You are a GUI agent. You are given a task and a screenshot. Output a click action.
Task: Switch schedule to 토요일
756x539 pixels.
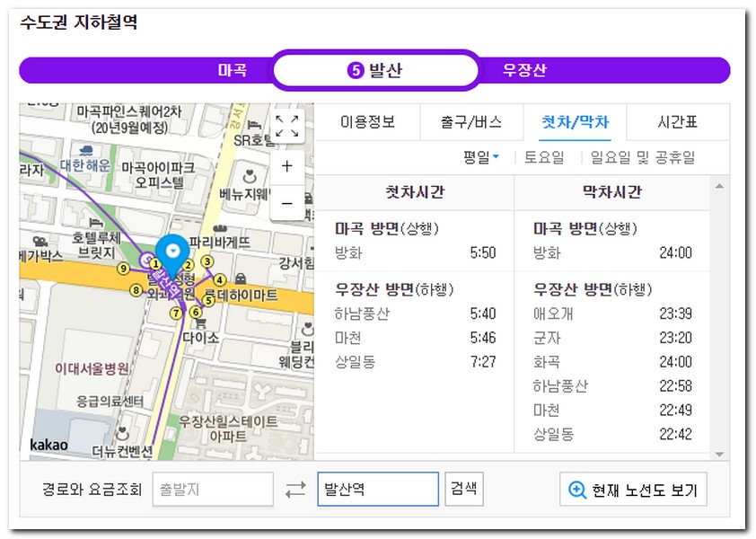545,157
